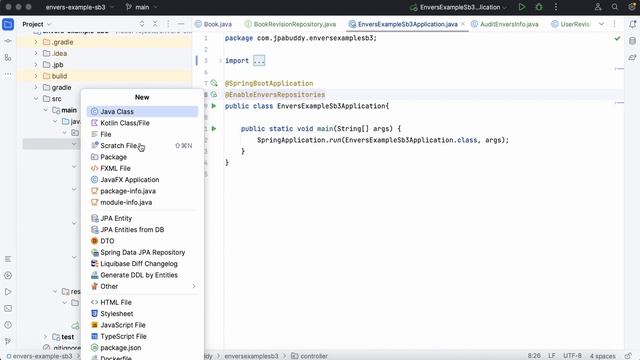Unfold the collapsed import block

(259, 61)
